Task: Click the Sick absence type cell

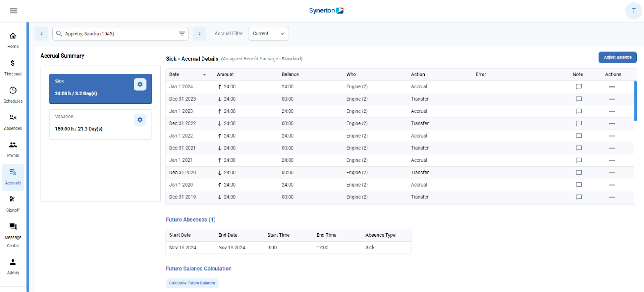Action: click(370, 248)
